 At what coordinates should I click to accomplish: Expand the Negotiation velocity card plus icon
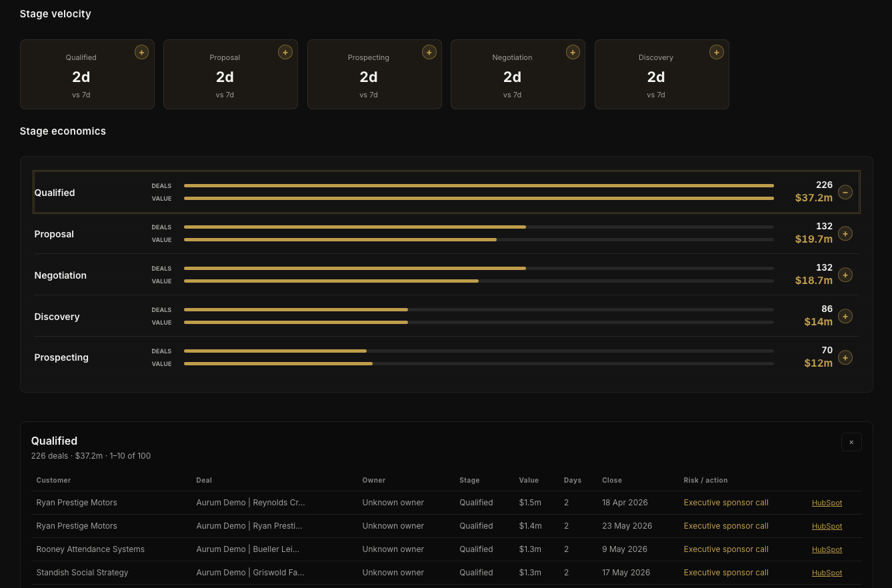573,52
